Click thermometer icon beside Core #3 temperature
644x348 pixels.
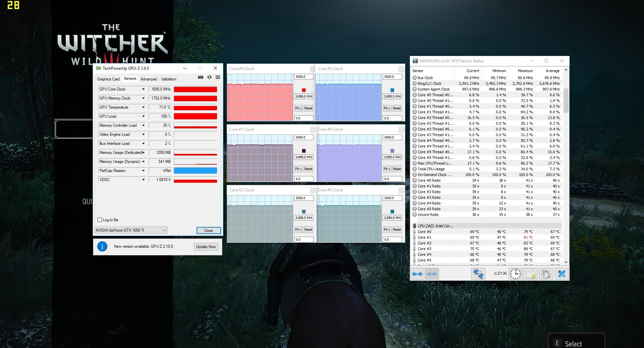tap(415, 249)
